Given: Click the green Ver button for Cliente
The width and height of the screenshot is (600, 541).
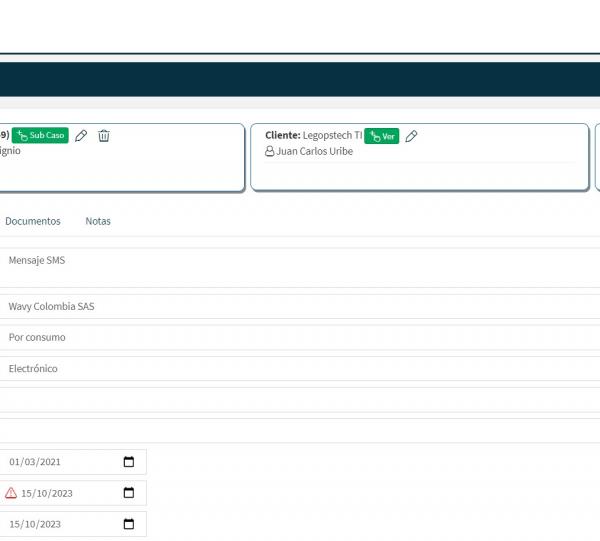Looking at the screenshot, I should pyautogui.click(x=381, y=136).
